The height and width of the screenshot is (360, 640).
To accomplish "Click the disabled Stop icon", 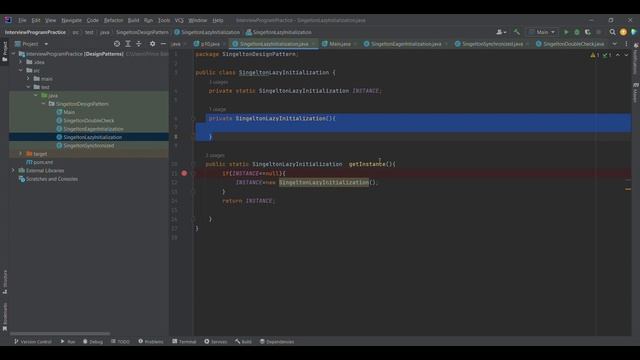I will 599,32.
